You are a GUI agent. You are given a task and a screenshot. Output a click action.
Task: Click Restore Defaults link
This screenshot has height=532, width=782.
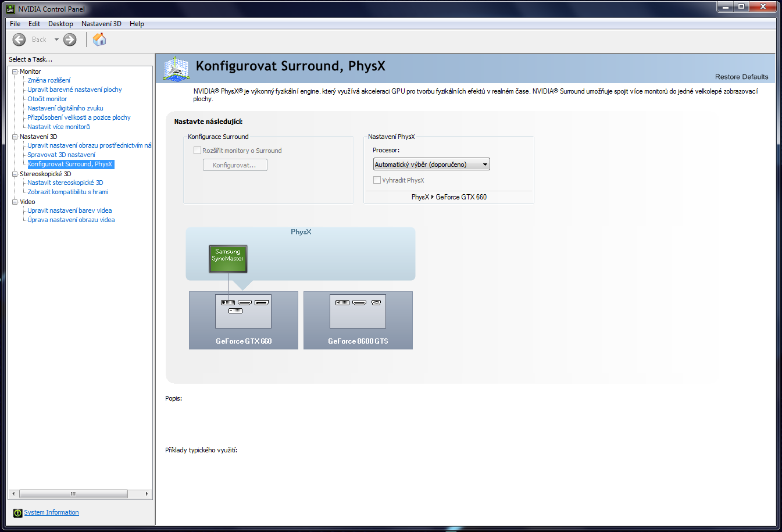pos(741,77)
